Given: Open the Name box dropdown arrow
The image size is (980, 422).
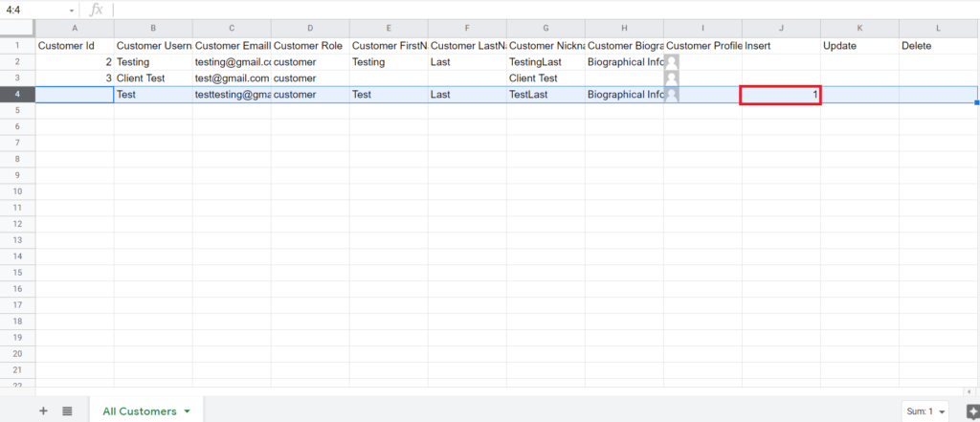Looking at the screenshot, I should click(x=72, y=11).
